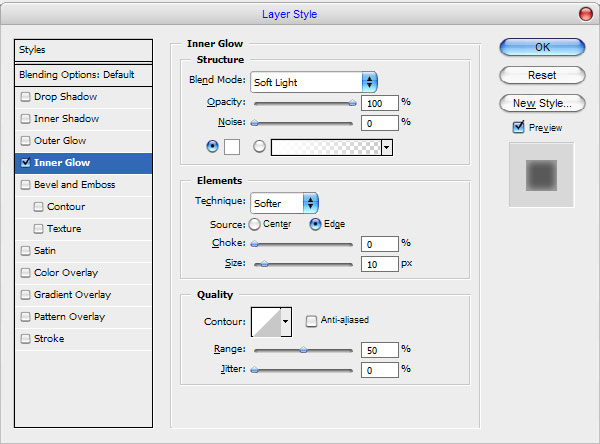The height and width of the screenshot is (444, 600).
Task: Open the glow gradient picker arrow
Action: click(387, 147)
